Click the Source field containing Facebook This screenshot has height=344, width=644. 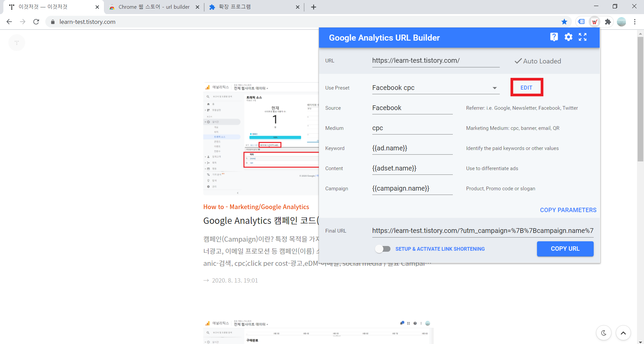[412, 108]
